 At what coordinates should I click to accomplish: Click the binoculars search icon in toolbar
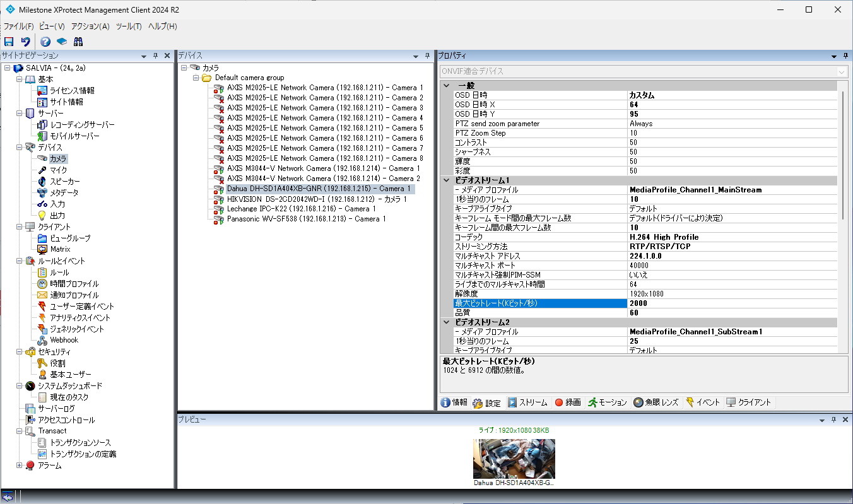point(78,42)
